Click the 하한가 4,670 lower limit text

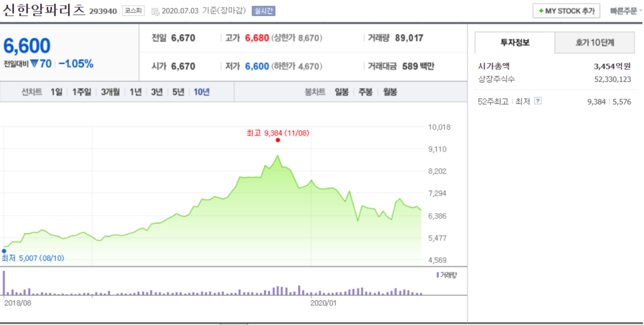coord(297,66)
